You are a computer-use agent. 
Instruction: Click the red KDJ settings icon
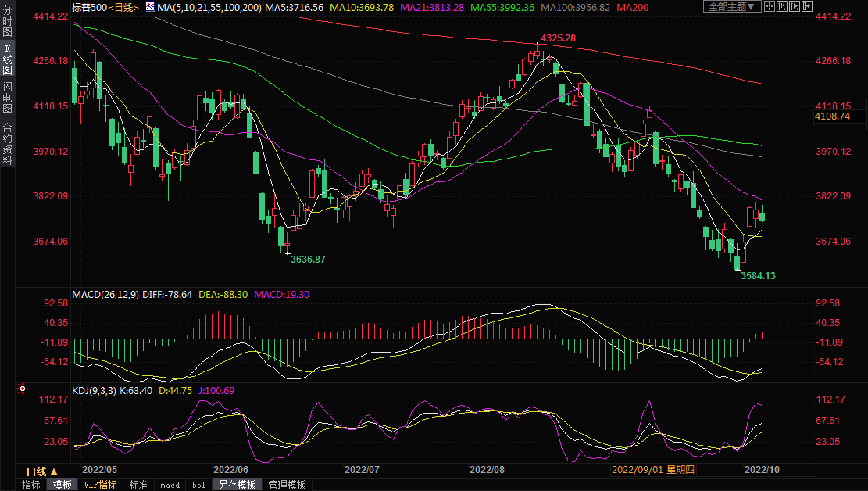[23, 389]
